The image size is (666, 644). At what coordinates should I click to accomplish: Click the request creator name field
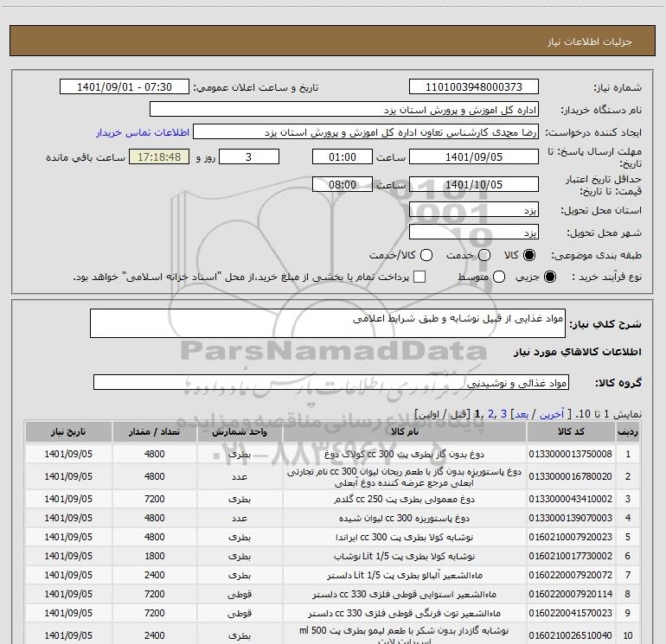[x=366, y=132]
